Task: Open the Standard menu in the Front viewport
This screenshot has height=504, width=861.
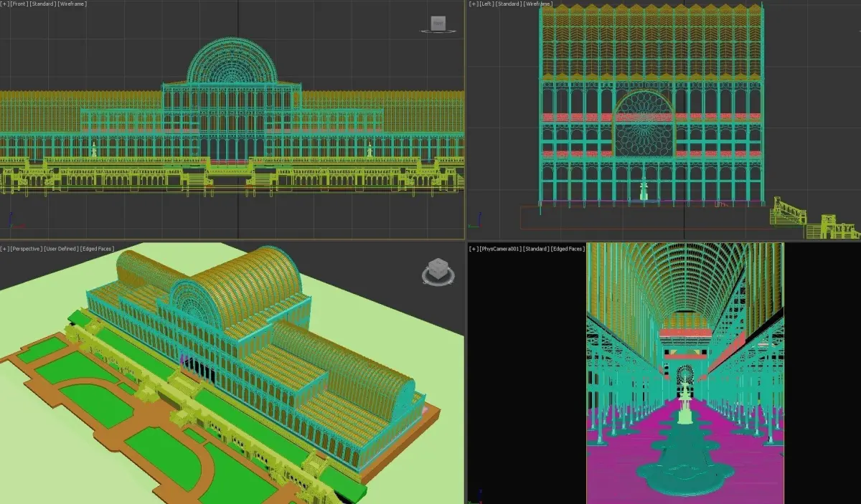Action: click(42, 4)
